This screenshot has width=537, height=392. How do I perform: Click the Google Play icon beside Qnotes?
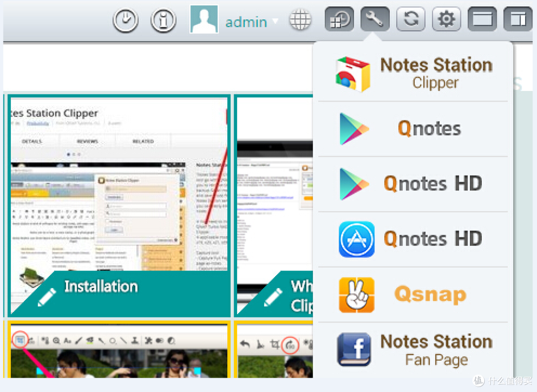pos(354,129)
